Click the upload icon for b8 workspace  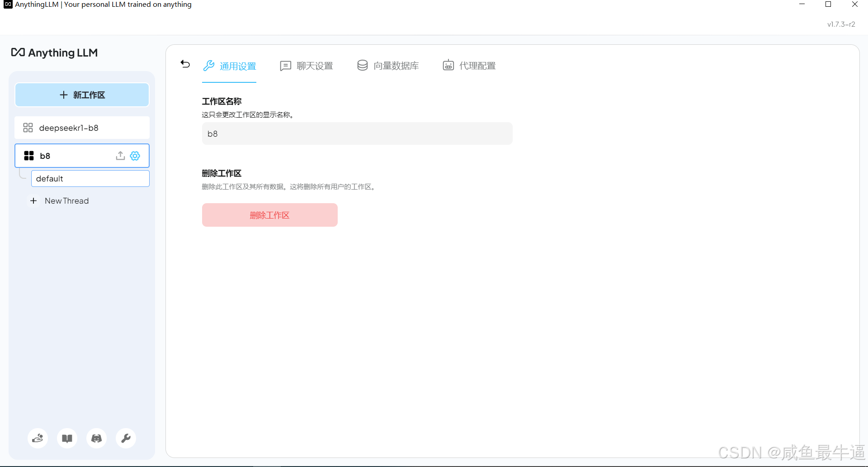(x=120, y=156)
